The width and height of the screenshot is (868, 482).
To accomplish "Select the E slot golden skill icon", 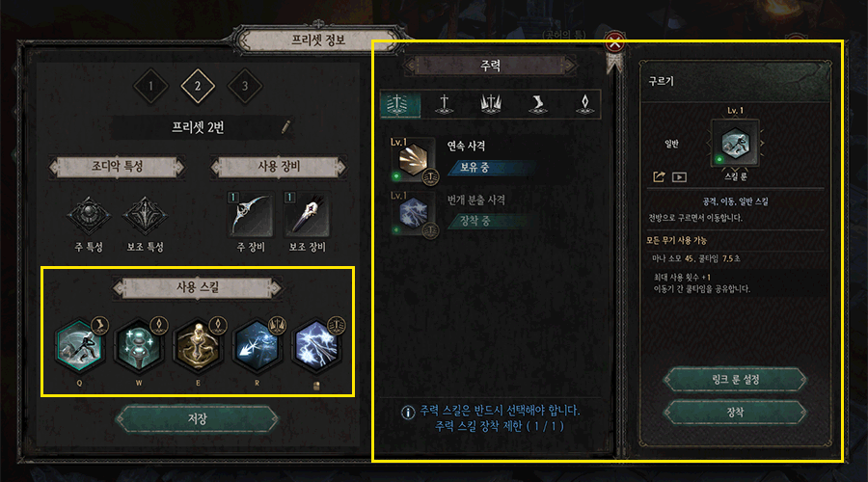I will (198, 348).
